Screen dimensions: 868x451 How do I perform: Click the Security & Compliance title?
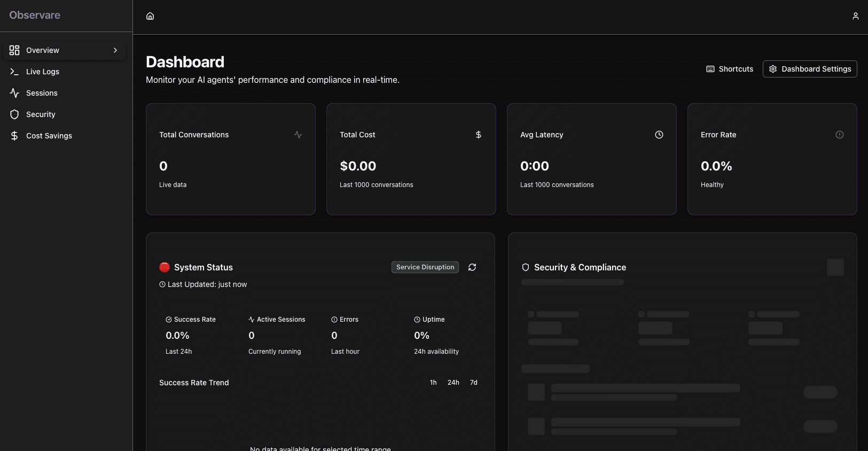[580, 267]
